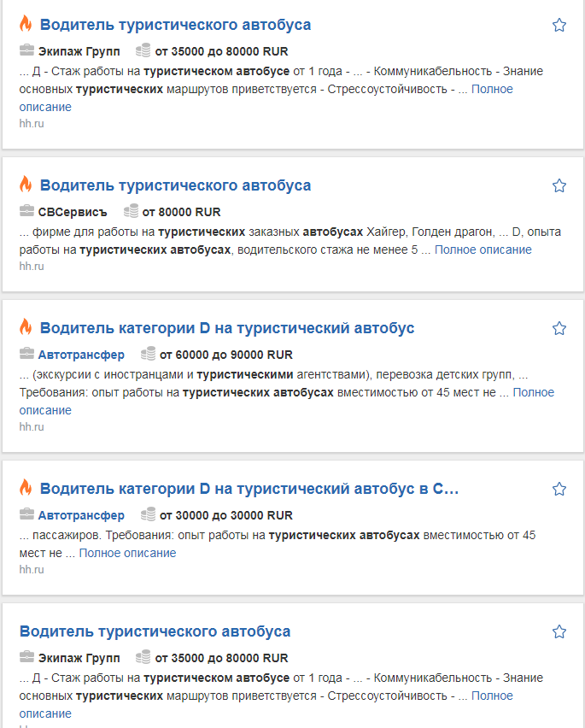Toggle favorite star for Автотрансфер 60000–90000 listing
The image size is (585, 728).
559,328
